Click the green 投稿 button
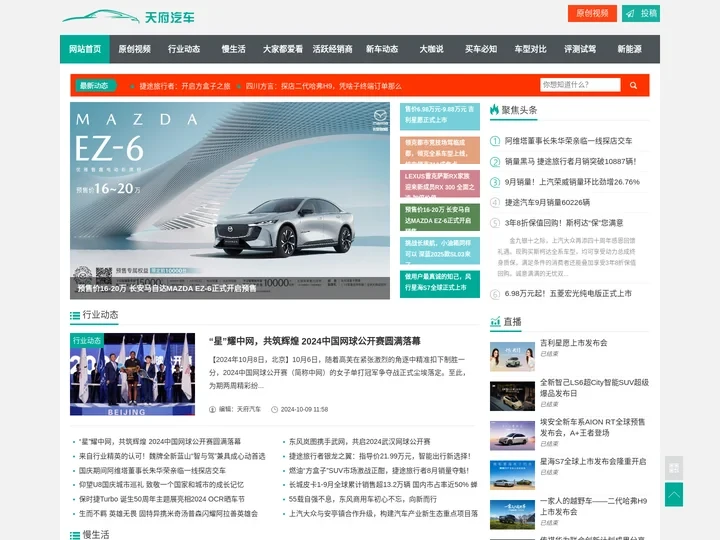Image resolution: width=720 pixels, height=540 pixels. (x=641, y=13)
